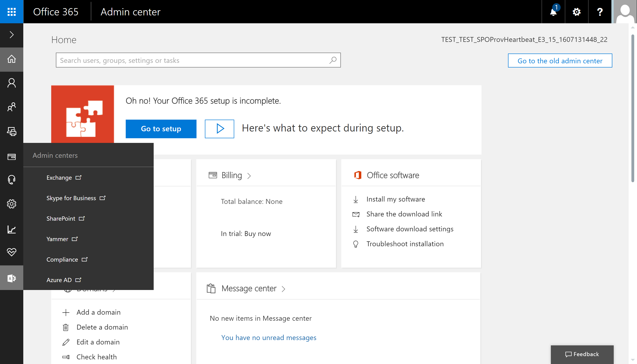Open Billing card icon in sidebar
Viewport: 637px width, 364px height.
(x=11, y=157)
